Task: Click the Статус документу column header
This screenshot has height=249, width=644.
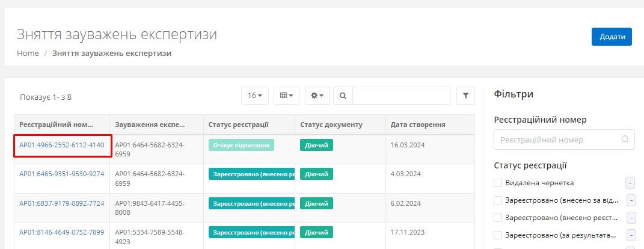Action: point(331,124)
